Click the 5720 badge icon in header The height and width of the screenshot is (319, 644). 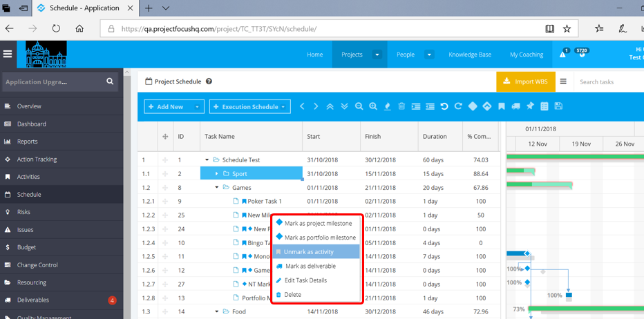(582, 52)
